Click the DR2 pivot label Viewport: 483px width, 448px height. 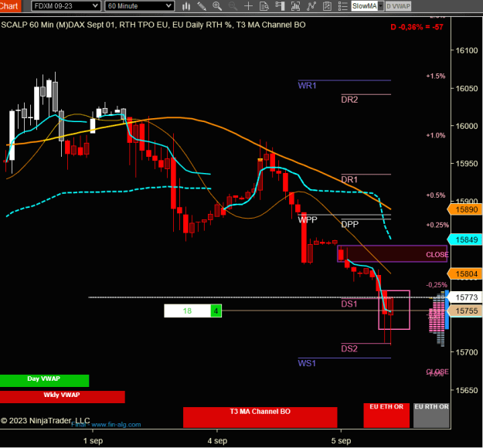click(349, 100)
